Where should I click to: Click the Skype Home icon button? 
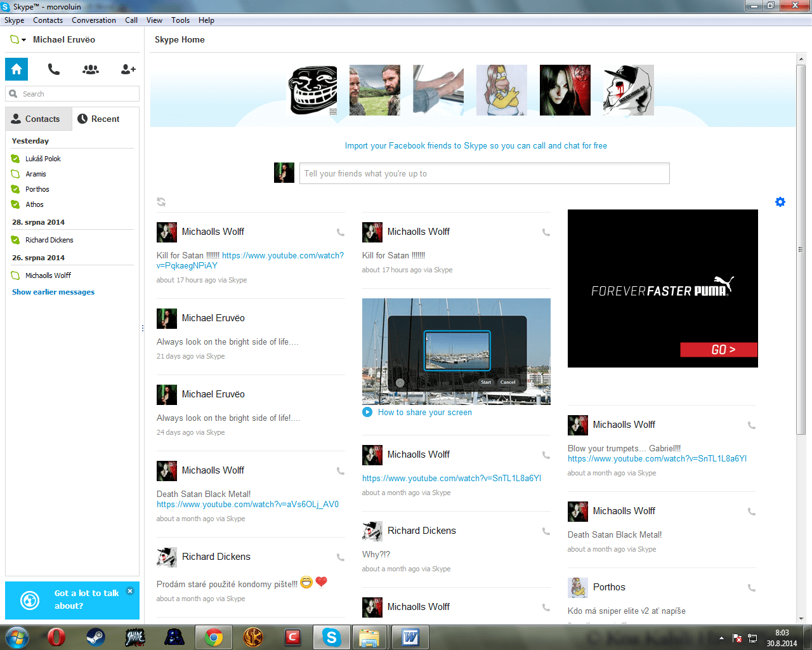coord(16,69)
